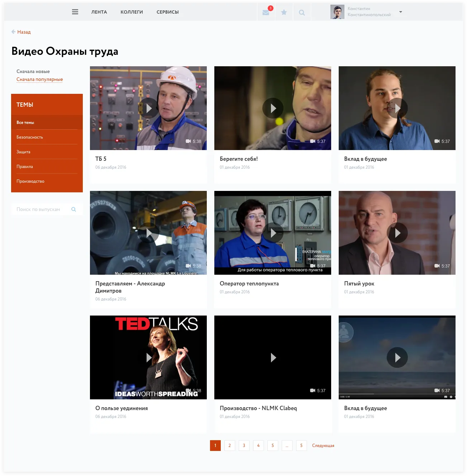The height and width of the screenshot is (476, 467).
Task: Click the favorites star icon
Action: [x=284, y=12]
